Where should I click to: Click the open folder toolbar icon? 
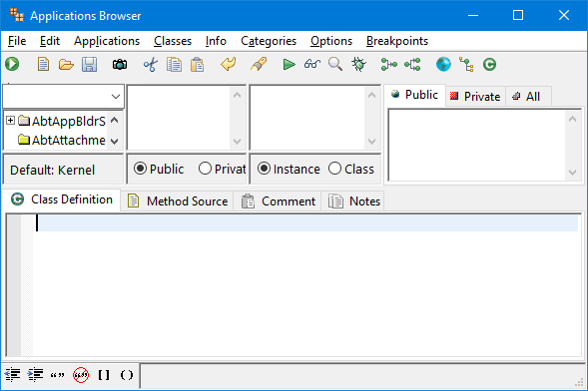click(66, 65)
